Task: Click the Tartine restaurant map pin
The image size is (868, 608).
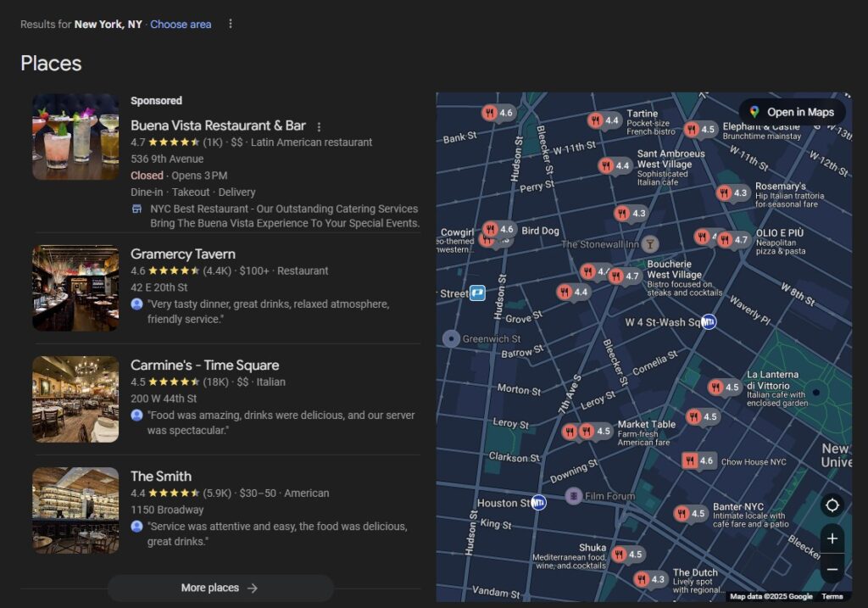Action: [x=597, y=120]
